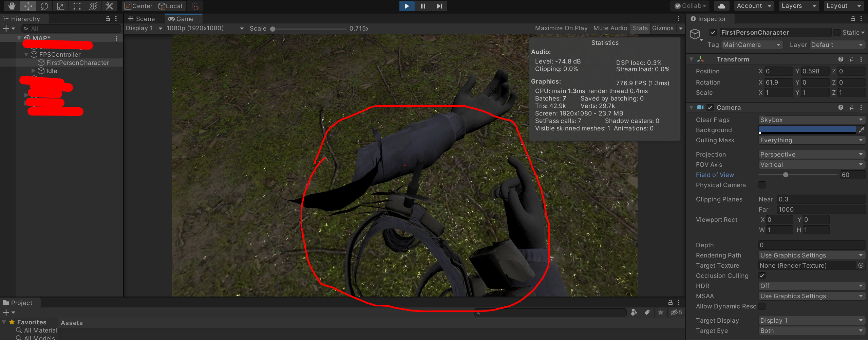This screenshot has height=340, width=868.
Task: Select the Hand tool
Action: pos(11,6)
